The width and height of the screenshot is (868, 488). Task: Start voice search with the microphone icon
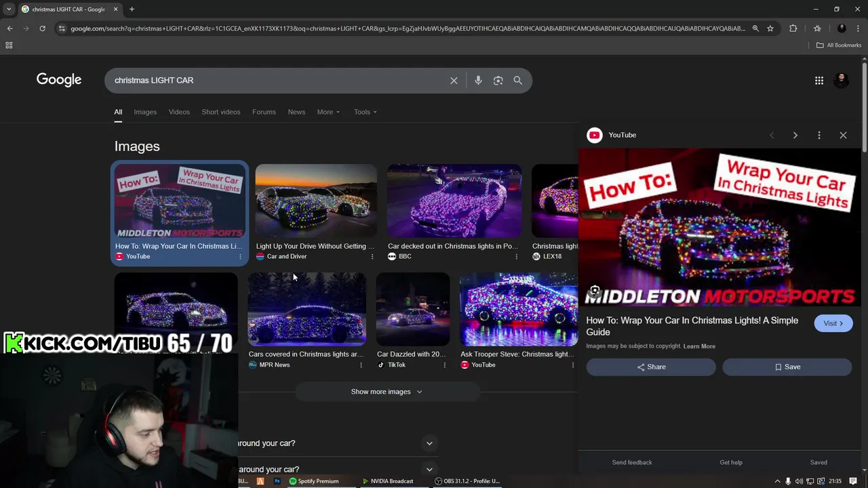(478, 81)
